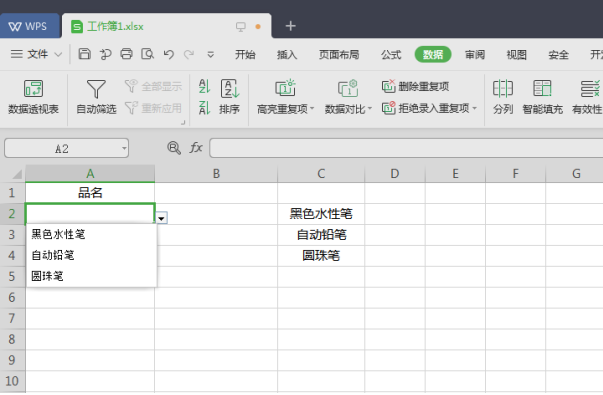
Task: Click the 分列 text to columns icon
Action: (503, 97)
